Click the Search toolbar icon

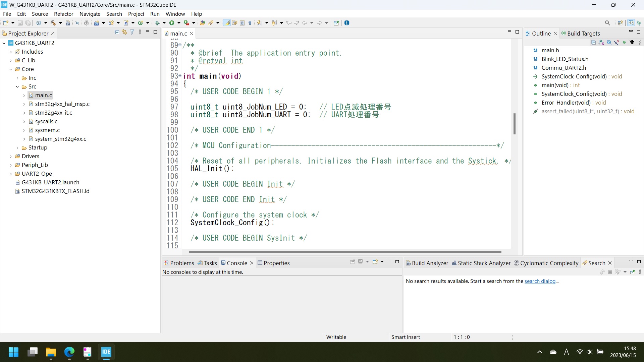pos(607,22)
